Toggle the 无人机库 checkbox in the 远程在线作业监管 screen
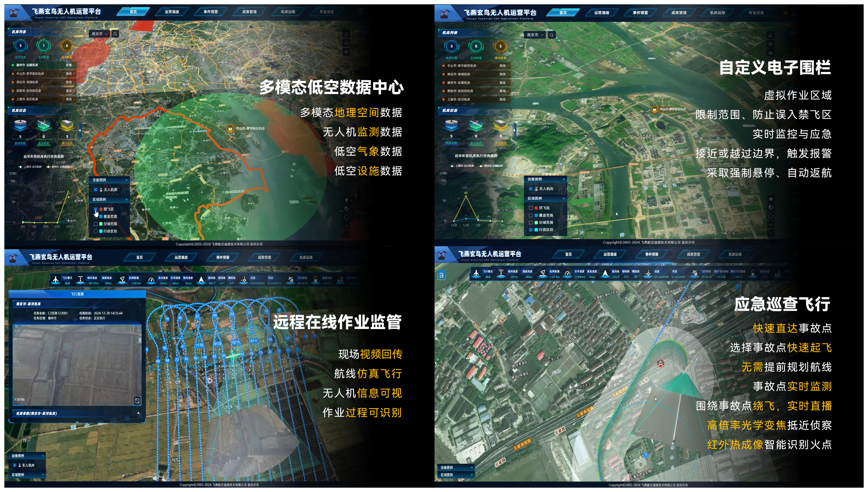 (15, 465)
